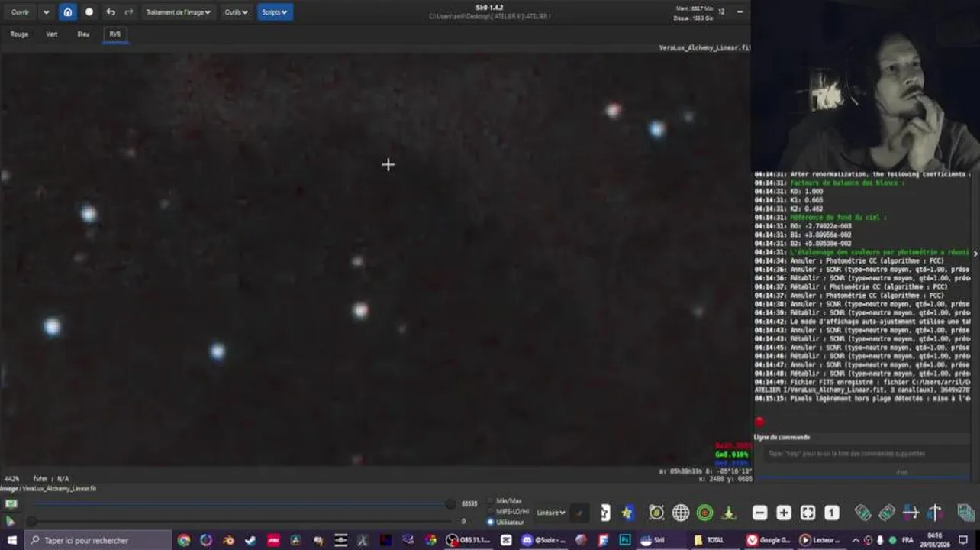Click the second green rotate icon
The height and width of the screenshot is (550, 980).
(x=887, y=513)
